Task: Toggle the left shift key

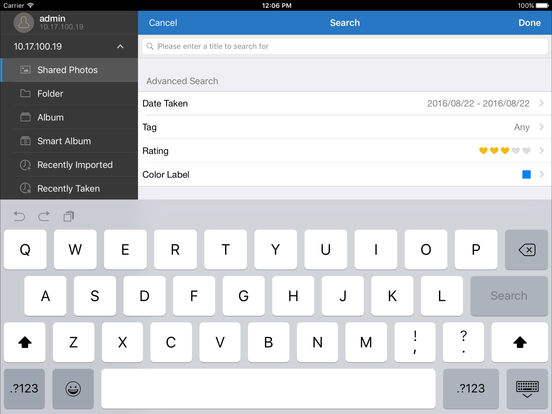Action: [25, 342]
